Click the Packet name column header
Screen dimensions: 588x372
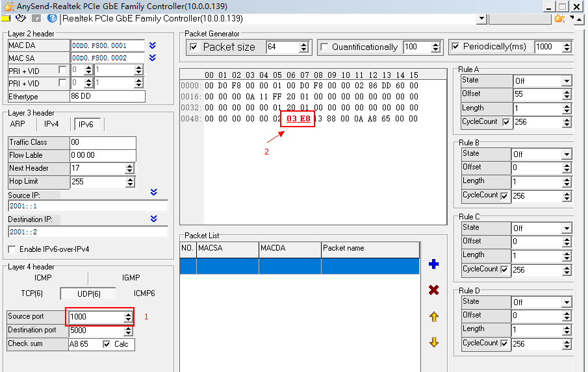370,249
